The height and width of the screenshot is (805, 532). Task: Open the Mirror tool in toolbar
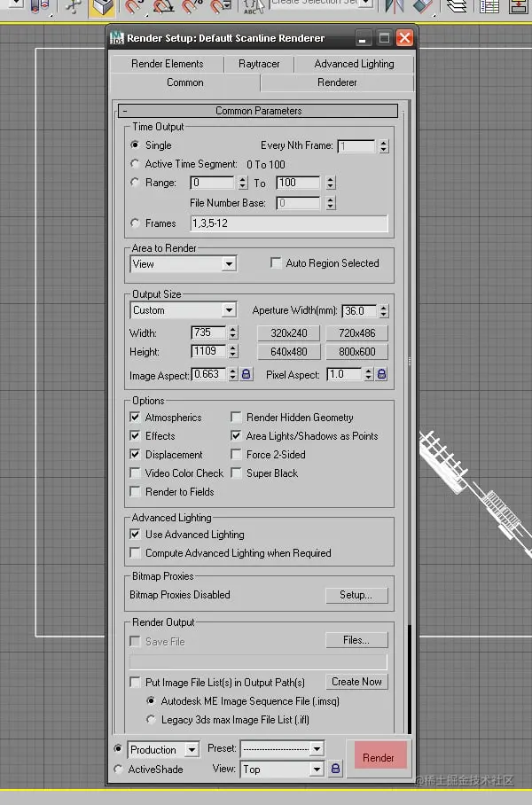395,7
